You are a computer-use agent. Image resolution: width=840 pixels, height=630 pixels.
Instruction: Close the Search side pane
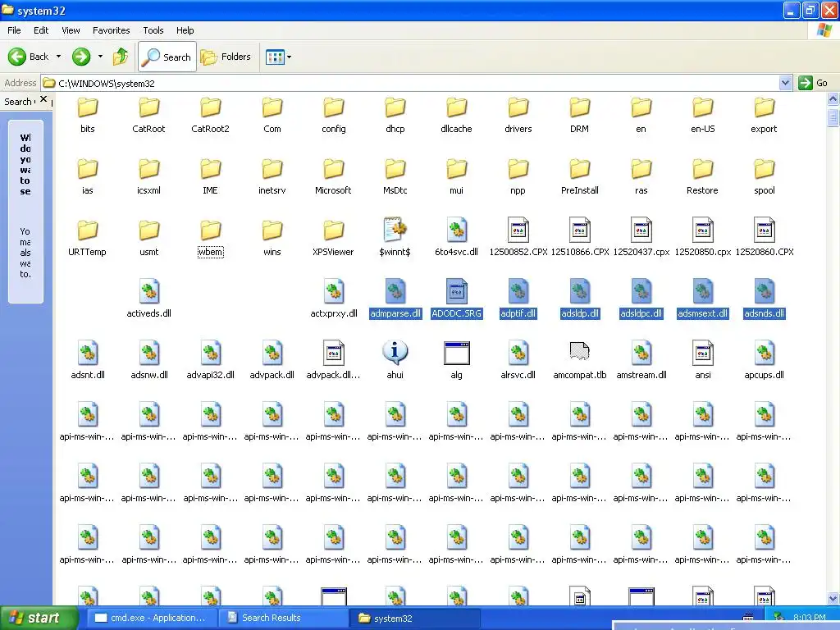(x=43, y=99)
